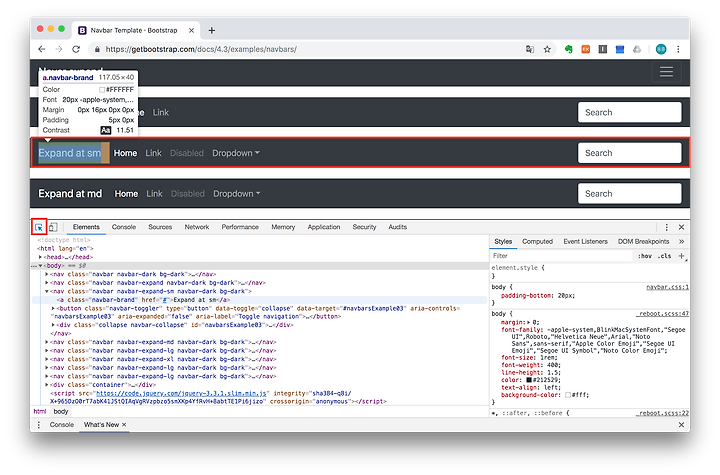Image resolution: width=720 pixels, height=475 pixels.
Task: Expand the navbar-expand-xl nav node
Action: pos(46,359)
